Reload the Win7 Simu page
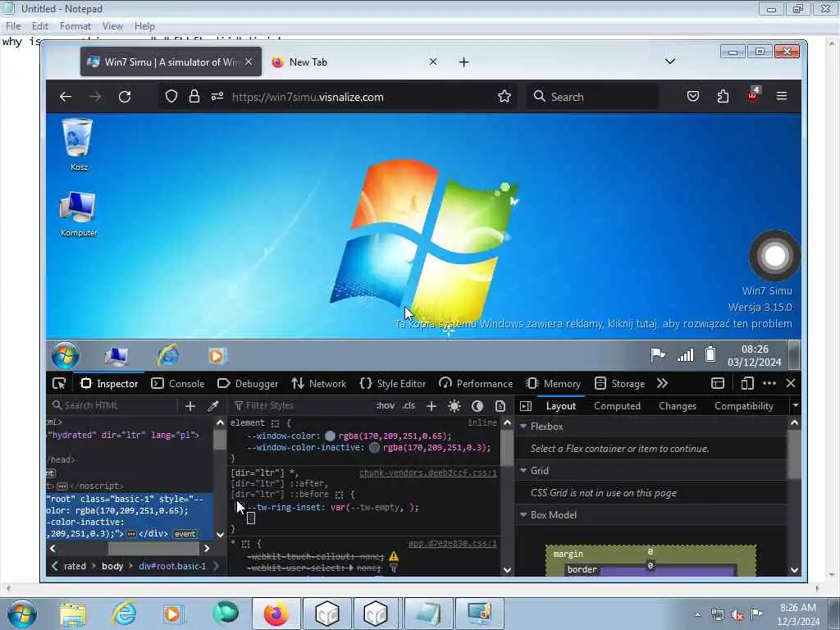The height and width of the screenshot is (630, 840). (125, 97)
